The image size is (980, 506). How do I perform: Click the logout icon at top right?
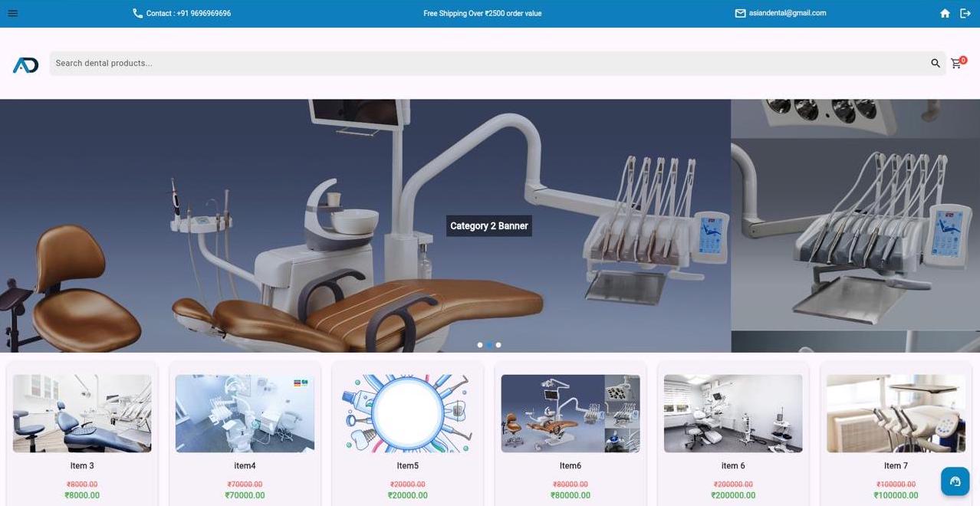965,13
